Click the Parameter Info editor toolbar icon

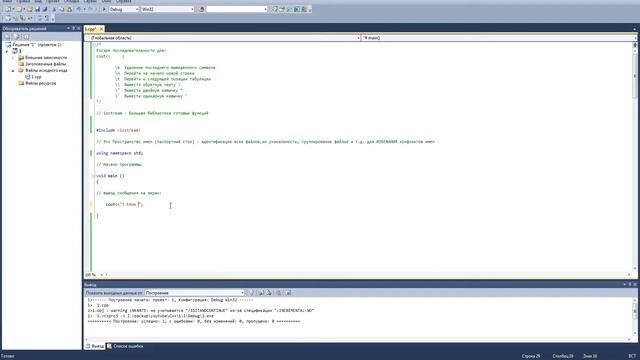pyautogui.click(x=15, y=18)
